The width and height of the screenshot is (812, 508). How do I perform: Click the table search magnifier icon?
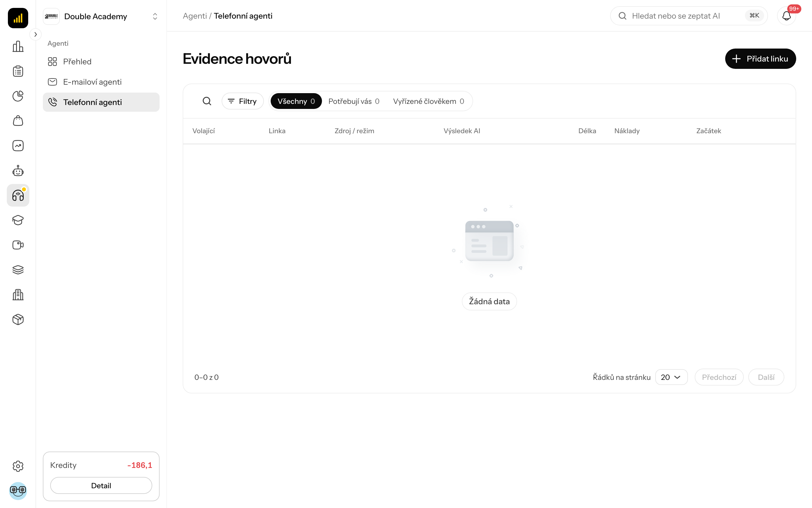[207, 101]
